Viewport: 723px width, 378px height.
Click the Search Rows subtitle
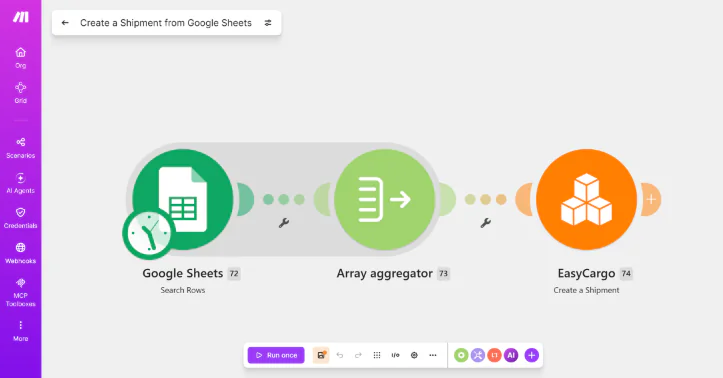click(x=183, y=290)
